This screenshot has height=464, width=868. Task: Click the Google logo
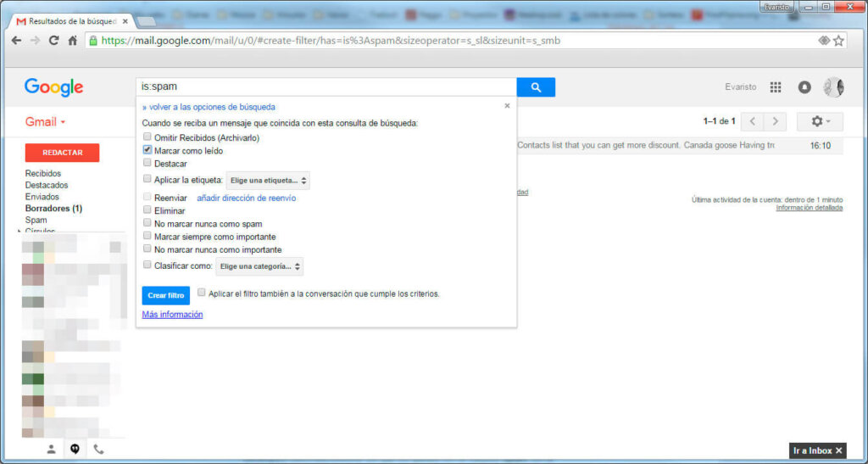tap(53, 87)
